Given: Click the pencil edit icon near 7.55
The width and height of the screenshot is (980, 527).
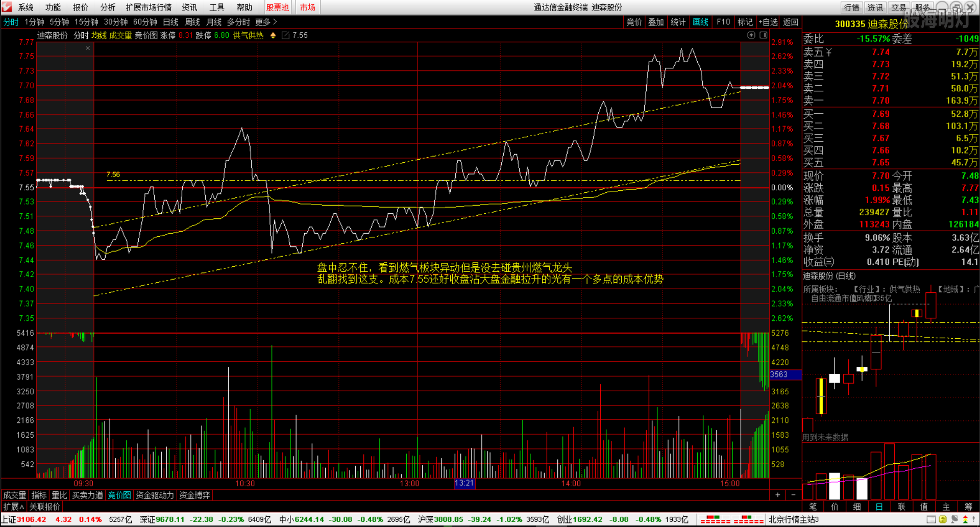Looking at the screenshot, I should point(285,35).
